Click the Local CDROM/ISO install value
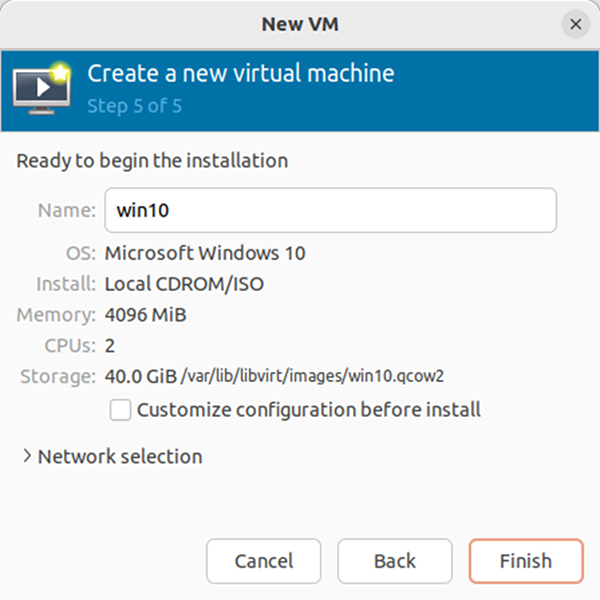600x600 pixels. click(184, 284)
